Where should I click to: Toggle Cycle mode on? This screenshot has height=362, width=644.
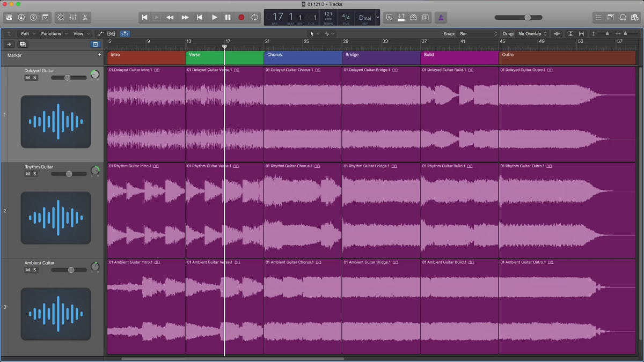click(254, 17)
